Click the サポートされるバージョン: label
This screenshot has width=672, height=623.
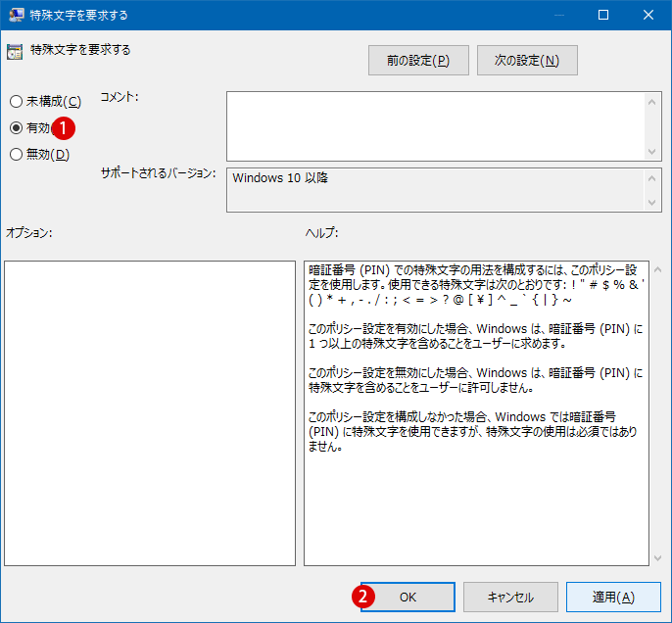coord(158,173)
